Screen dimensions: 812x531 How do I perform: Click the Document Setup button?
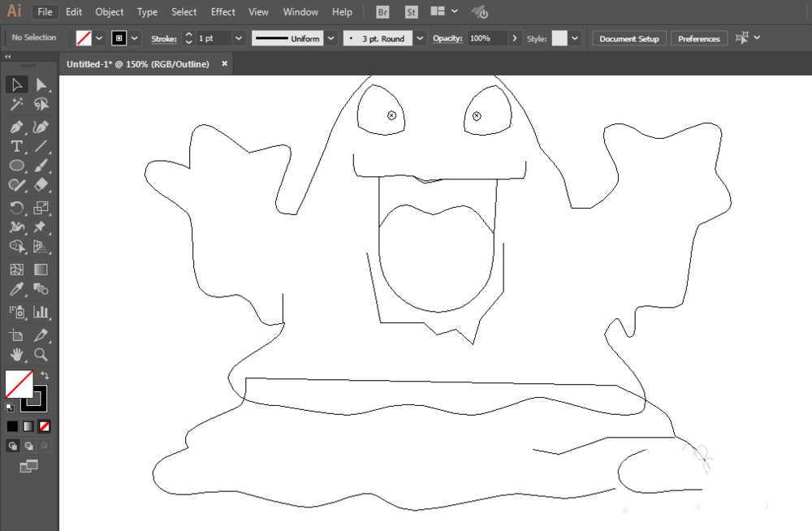click(x=628, y=38)
